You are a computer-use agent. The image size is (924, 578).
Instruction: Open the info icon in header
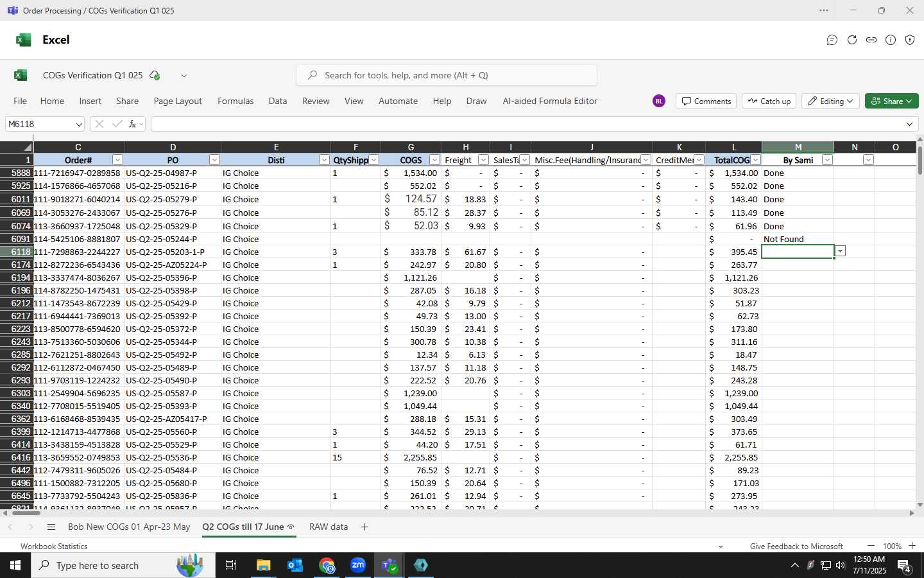tap(891, 40)
